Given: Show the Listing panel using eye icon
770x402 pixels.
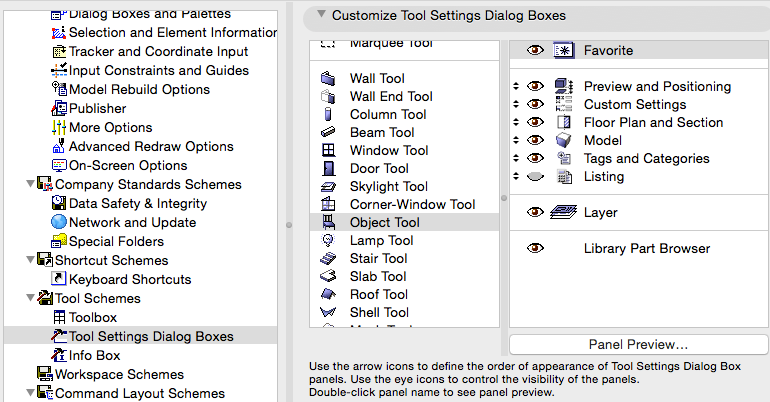Looking at the screenshot, I should [535, 176].
